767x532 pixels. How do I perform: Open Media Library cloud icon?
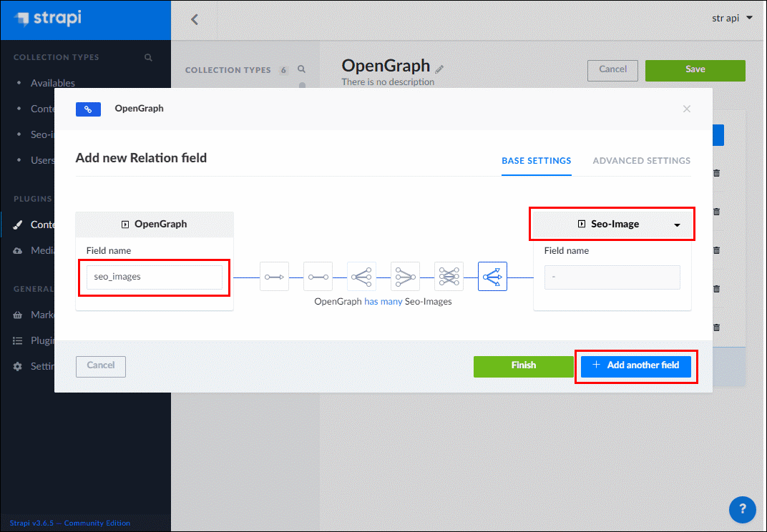coord(18,251)
